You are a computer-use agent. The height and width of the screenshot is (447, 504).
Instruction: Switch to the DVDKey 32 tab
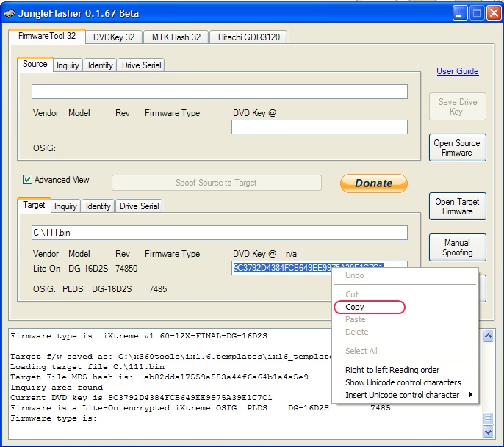coord(114,37)
